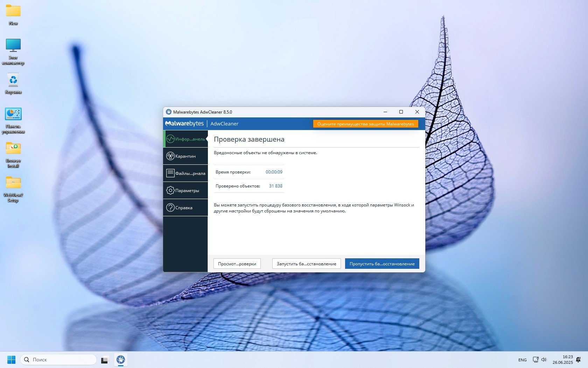Click Пропустить базовое восстановление button
This screenshot has width=588, height=368.
382,264
